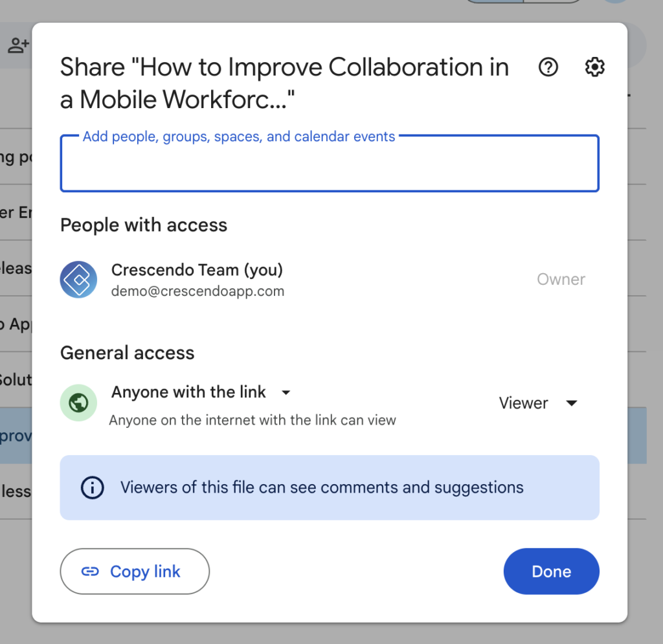
Task: Expand the Viewer role options arrow
Action: pyautogui.click(x=572, y=403)
